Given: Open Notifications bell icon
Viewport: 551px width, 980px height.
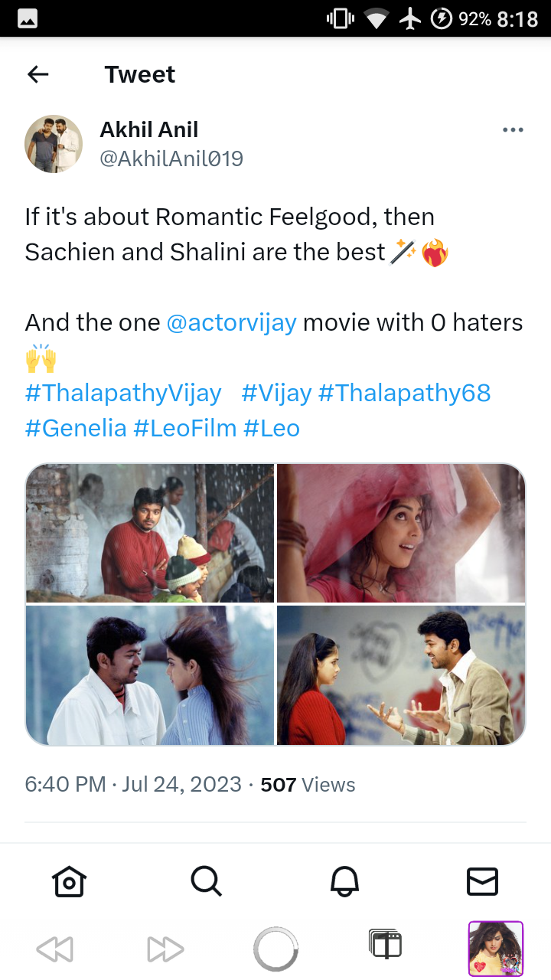Looking at the screenshot, I should (x=344, y=882).
